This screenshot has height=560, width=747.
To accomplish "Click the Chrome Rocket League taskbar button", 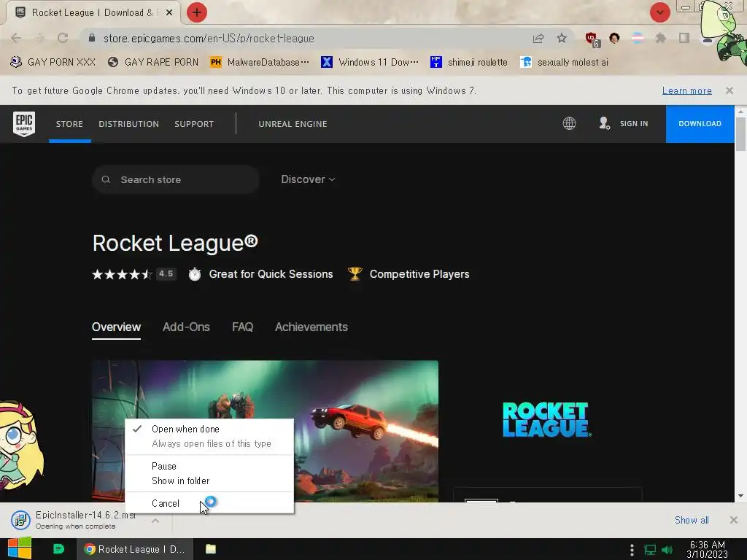I will [x=135, y=549].
